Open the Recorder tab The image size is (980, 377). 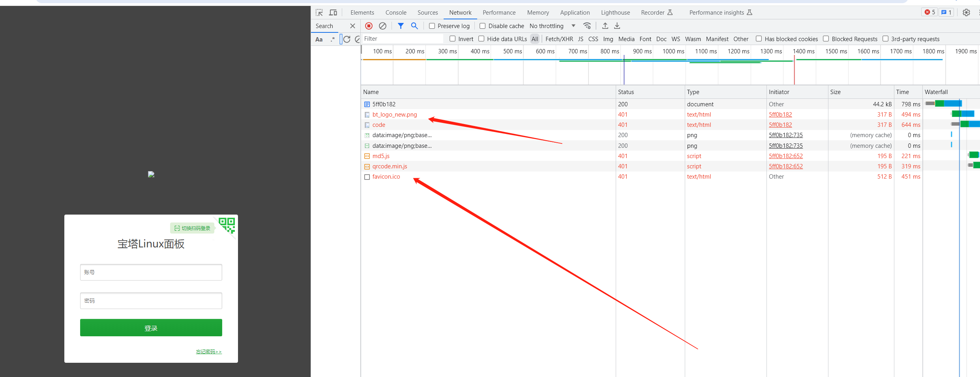(657, 13)
